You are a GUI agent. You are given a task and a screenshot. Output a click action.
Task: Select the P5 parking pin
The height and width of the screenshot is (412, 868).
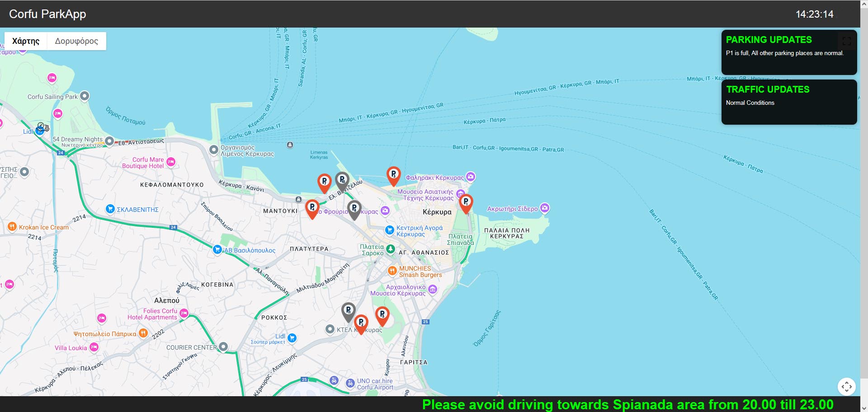click(382, 314)
